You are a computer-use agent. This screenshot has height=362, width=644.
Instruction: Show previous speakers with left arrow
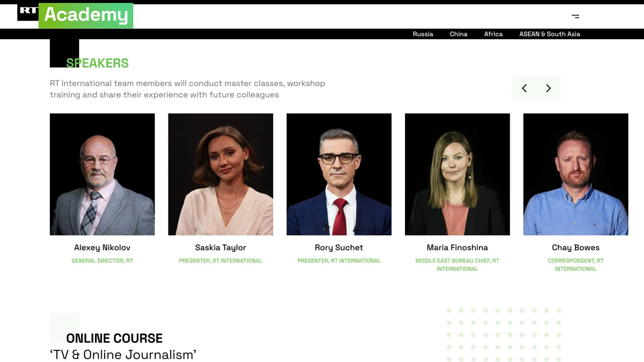click(x=524, y=88)
